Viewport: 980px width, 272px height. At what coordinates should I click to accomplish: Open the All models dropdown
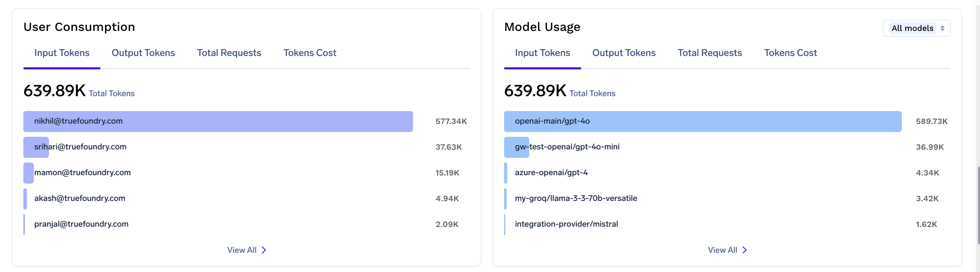point(917,28)
